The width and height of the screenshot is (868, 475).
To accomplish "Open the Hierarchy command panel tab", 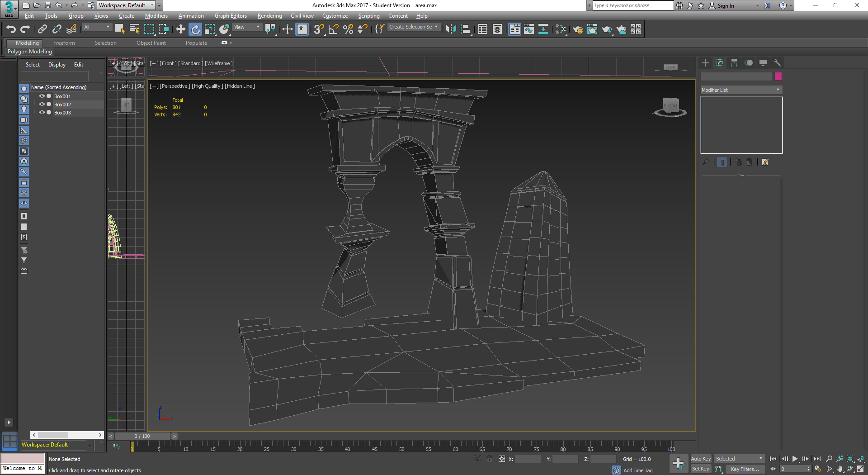I will click(734, 63).
